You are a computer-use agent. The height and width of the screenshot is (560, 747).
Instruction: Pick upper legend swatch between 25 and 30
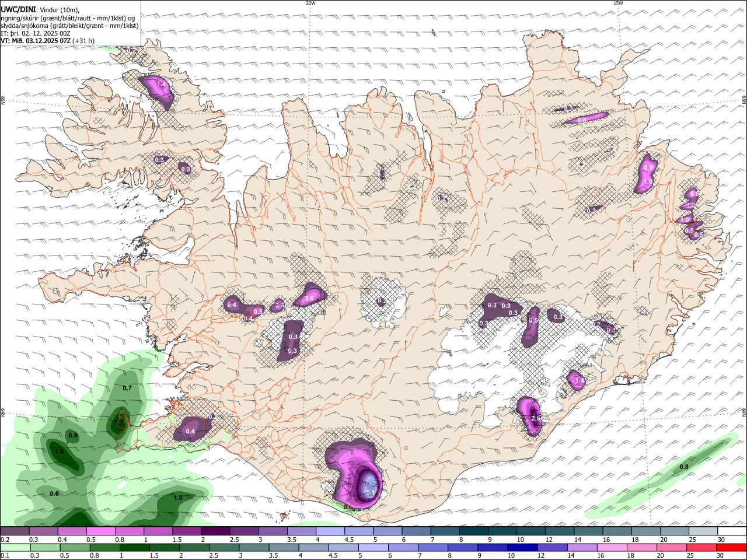pyautogui.click(x=704, y=531)
